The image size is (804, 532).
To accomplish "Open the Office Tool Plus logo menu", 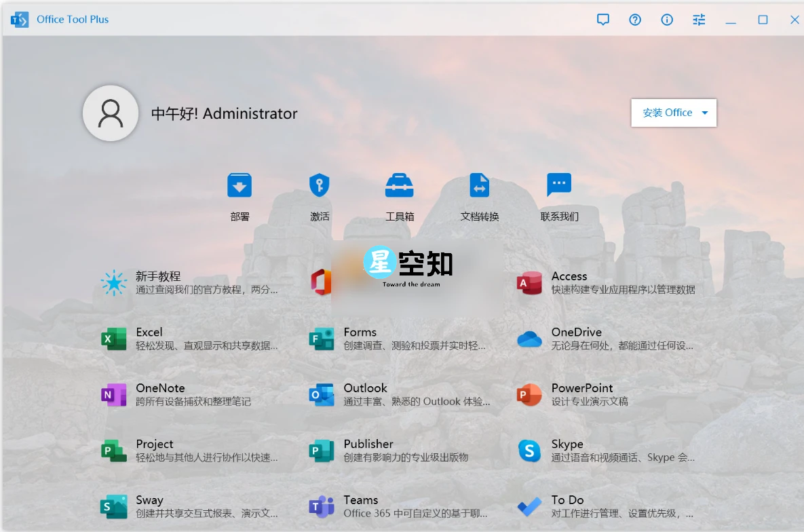I will point(20,20).
